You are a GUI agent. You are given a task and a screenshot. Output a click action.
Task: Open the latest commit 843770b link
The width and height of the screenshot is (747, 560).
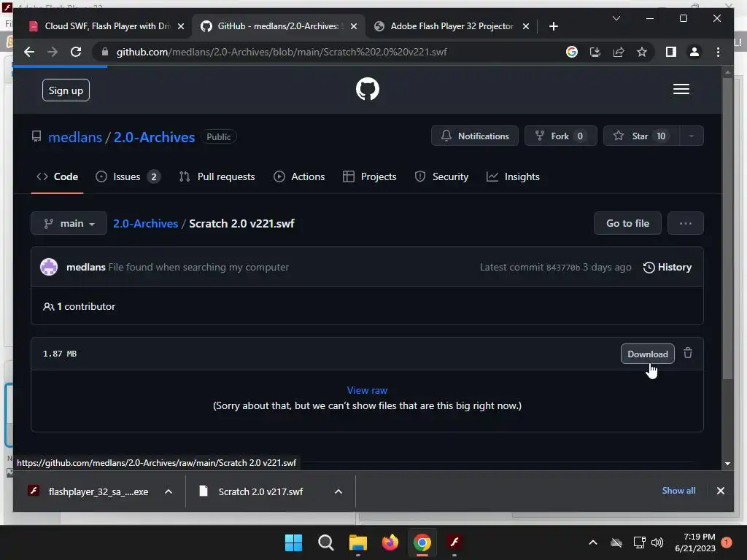[563, 268]
